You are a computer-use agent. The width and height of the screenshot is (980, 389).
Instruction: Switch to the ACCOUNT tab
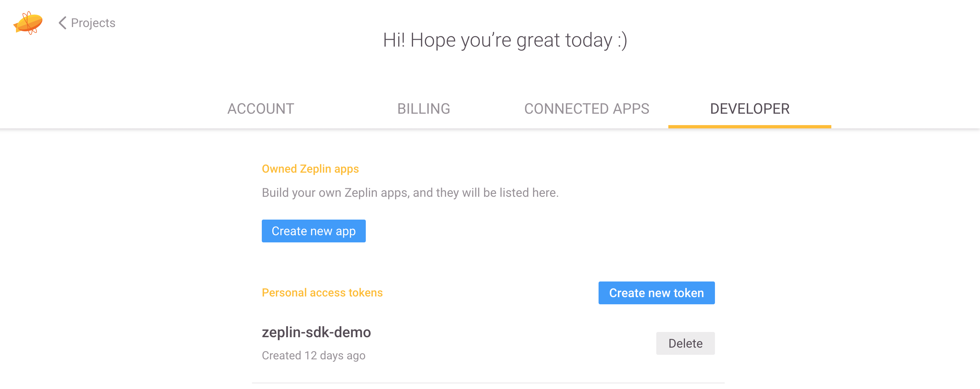click(260, 109)
